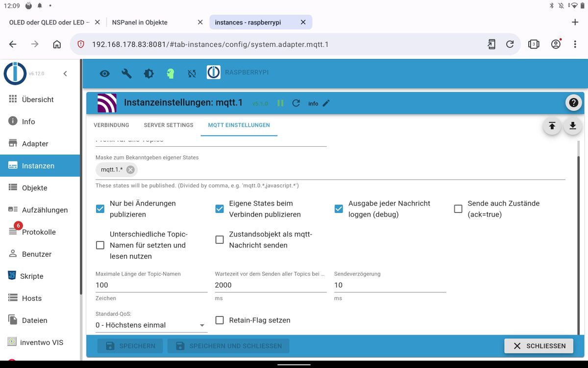This screenshot has height=368, width=588.
Task: Open the wrench settings icon
Action: tap(126, 74)
